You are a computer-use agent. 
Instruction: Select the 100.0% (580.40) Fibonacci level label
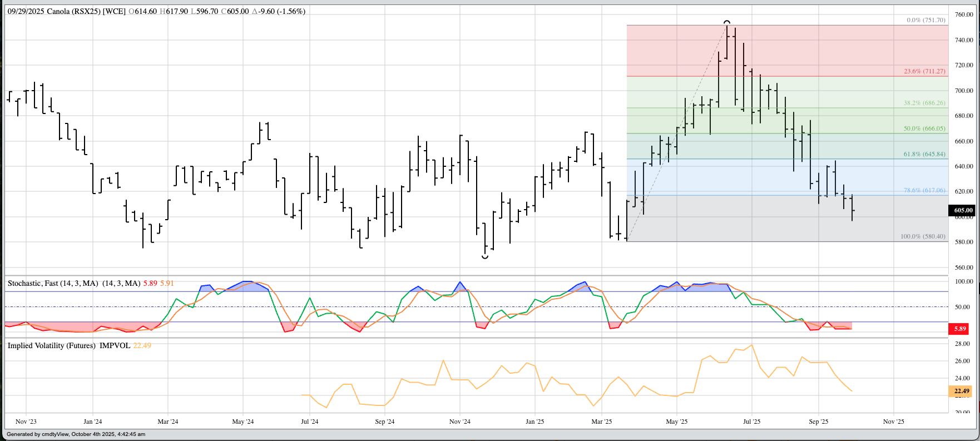click(922, 236)
